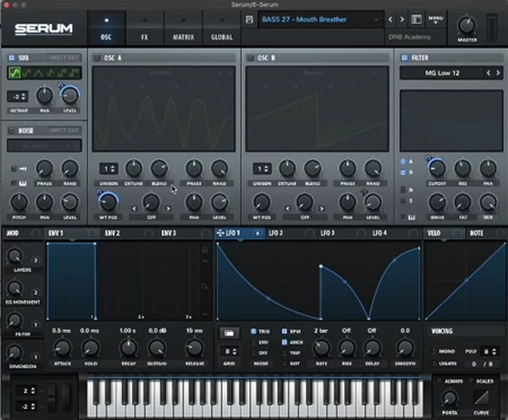Open the MATRIX tab

183,28
